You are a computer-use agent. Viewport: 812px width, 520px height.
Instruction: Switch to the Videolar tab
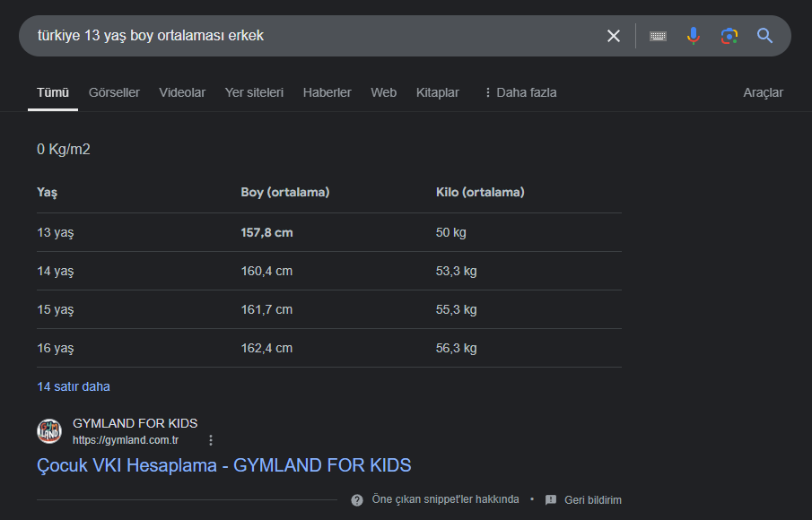(182, 92)
